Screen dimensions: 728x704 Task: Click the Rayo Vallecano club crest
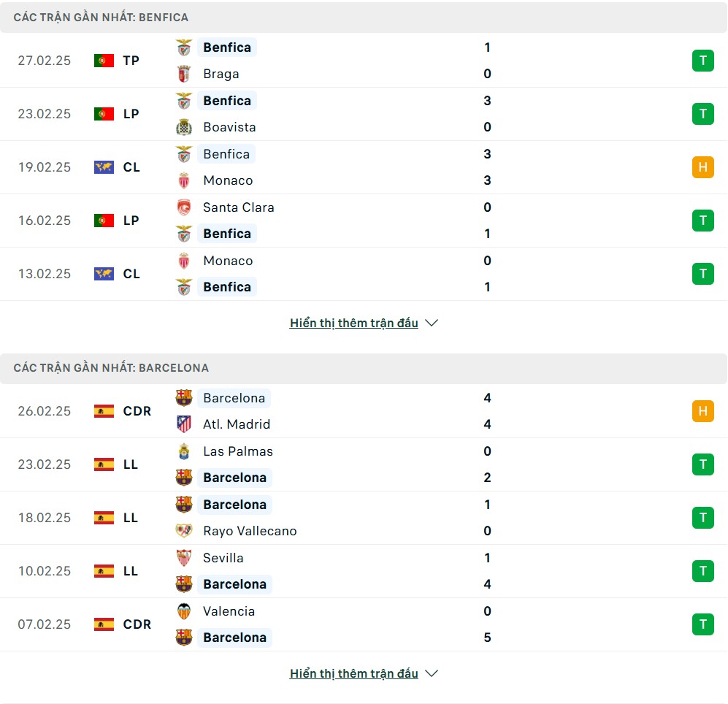click(x=184, y=531)
